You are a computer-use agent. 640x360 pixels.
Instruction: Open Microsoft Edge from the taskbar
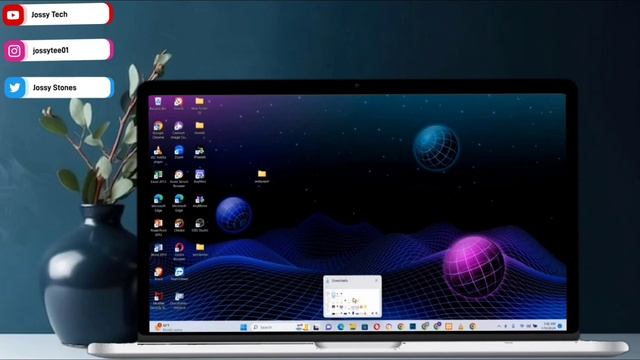pos(340,327)
